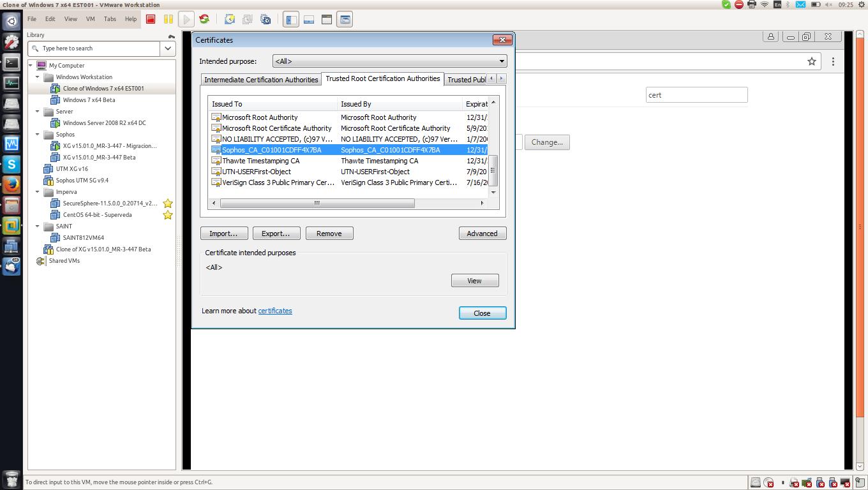Open the Trash in Ubuntu launcher
The height and width of the screenshot is (490, 868).
[11, 479]
